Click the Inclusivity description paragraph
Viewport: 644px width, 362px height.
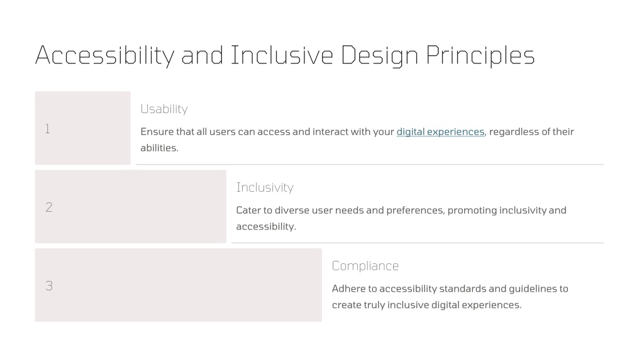pyautogui.click(x=401, y=218)
